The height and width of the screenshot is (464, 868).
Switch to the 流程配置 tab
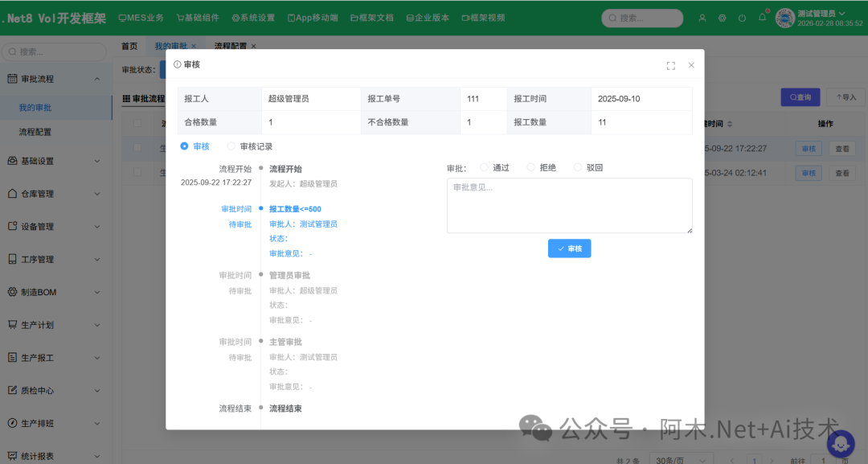[x=229, y=46]
